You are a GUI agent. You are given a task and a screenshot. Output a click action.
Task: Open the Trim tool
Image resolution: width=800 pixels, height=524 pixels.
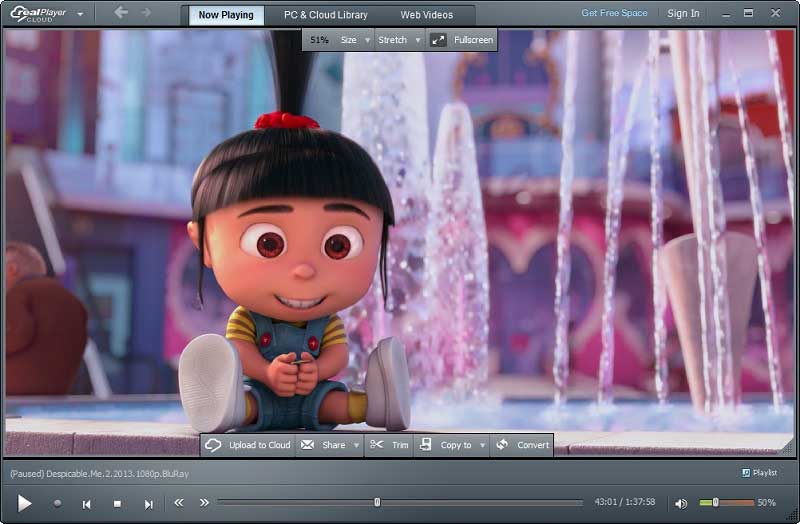(x=389, y=445)
